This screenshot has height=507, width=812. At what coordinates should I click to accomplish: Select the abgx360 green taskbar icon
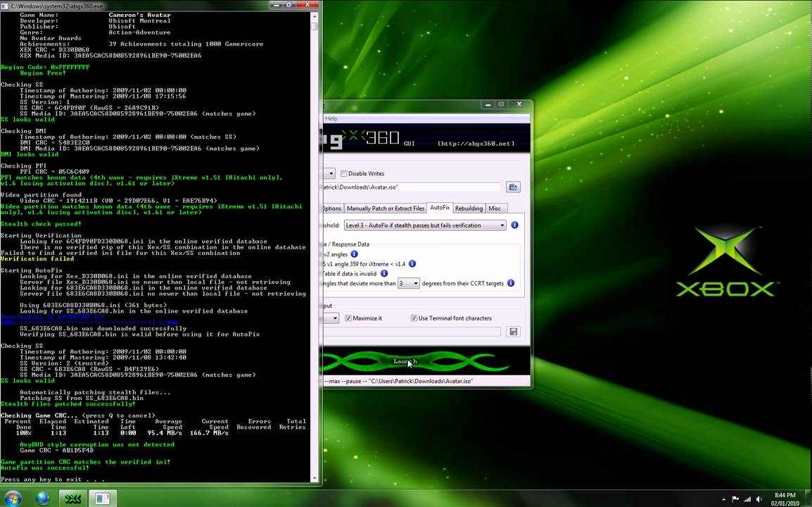pos(72,498)
